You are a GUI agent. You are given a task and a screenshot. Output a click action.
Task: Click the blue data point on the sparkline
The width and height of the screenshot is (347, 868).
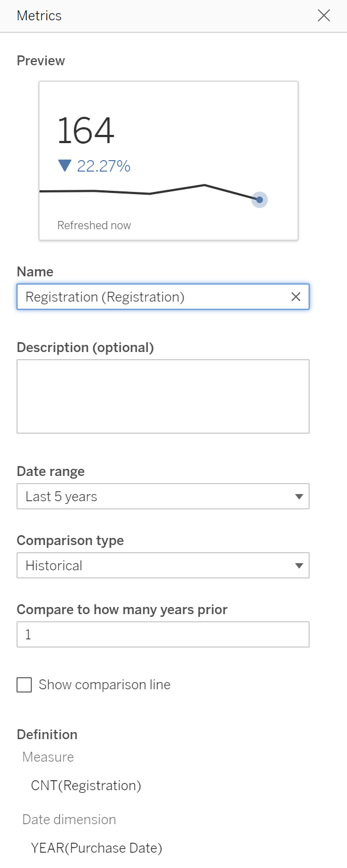260,200
